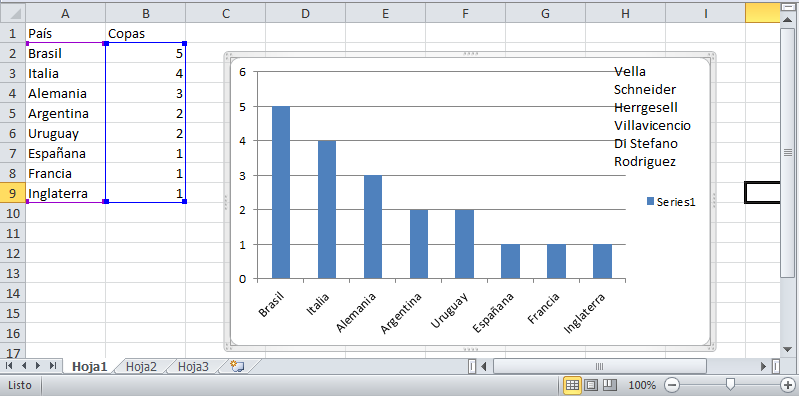Click horizontal scrollbar left arrow

(484, 366)
